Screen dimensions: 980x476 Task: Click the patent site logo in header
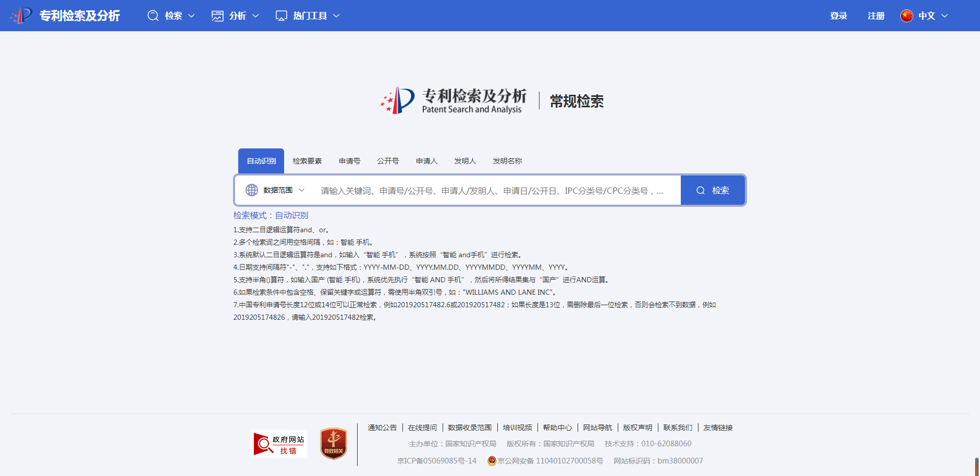click(x=21, y=16)
